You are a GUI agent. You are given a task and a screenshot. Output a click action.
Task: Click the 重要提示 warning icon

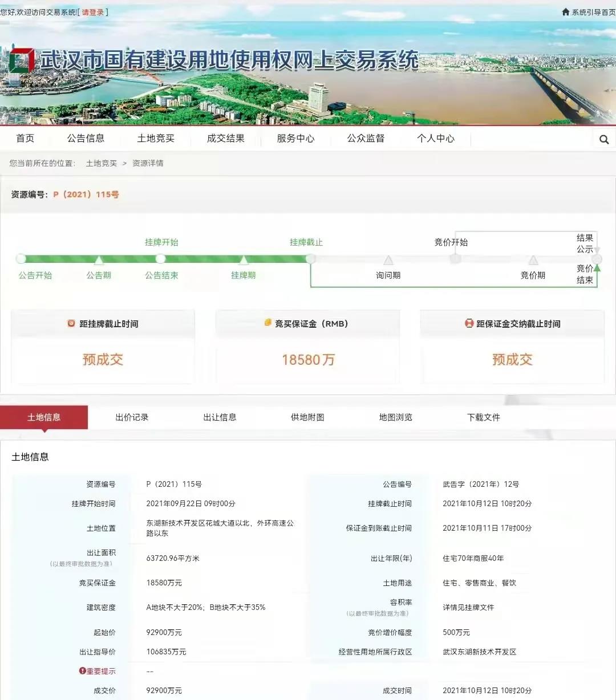click(x=82, y=671)
